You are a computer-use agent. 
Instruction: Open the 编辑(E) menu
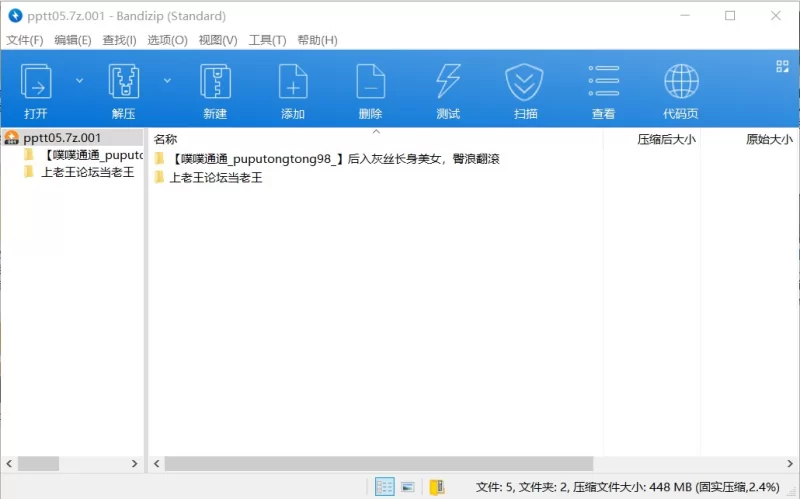click(72, 40)
